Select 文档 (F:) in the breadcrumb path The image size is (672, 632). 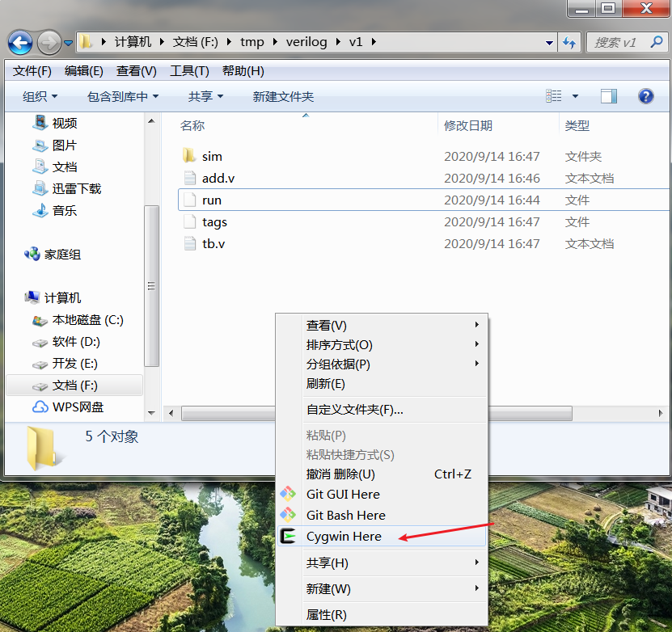195,42
